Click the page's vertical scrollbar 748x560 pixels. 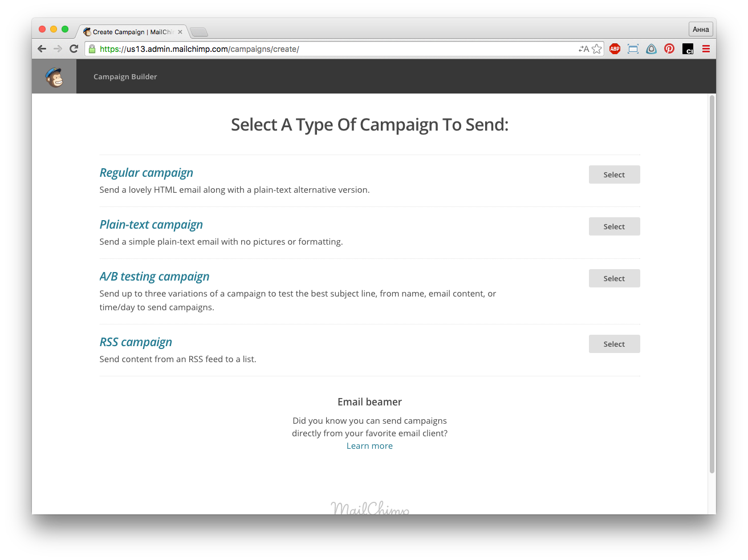(712, 285)
